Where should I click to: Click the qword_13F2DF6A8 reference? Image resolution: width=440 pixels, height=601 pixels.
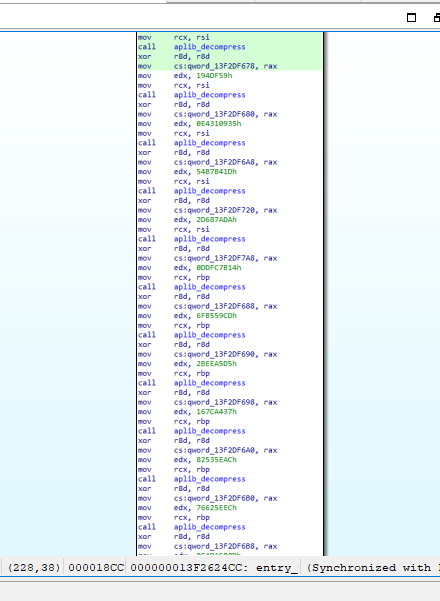220,162
